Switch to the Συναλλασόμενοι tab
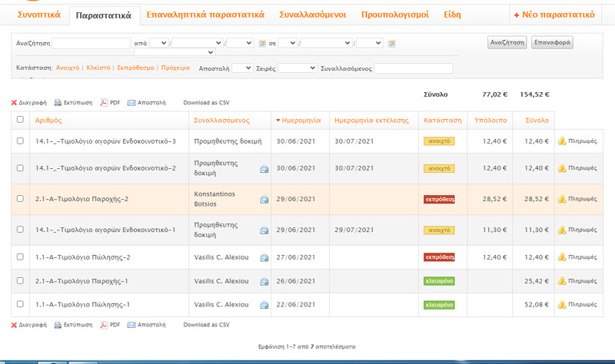 (x=312, y=15)
